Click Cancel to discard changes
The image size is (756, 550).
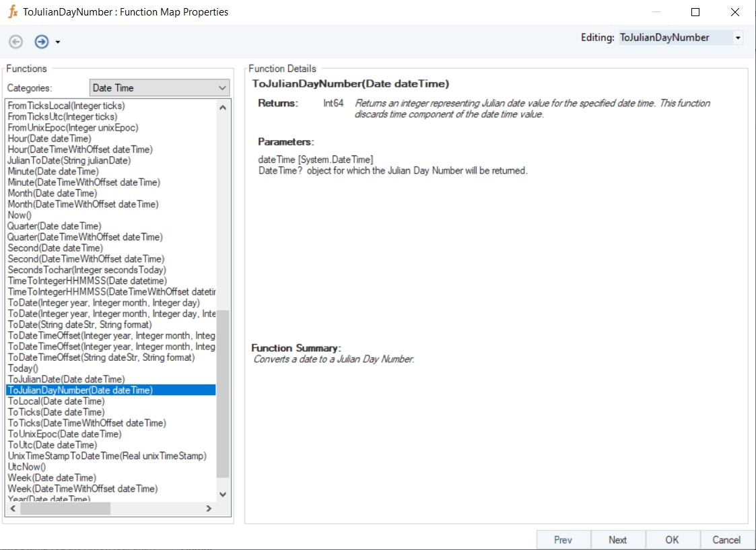tap(726, 540)
